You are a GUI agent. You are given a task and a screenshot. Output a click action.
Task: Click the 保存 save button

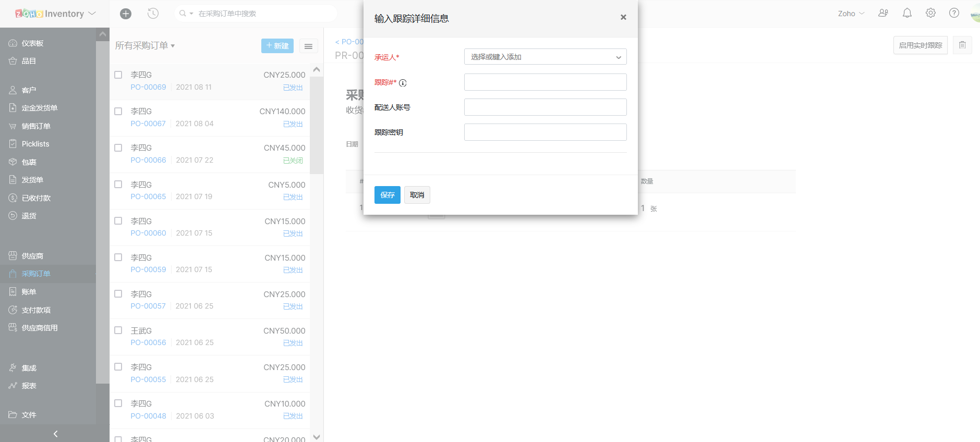(387, 195)
